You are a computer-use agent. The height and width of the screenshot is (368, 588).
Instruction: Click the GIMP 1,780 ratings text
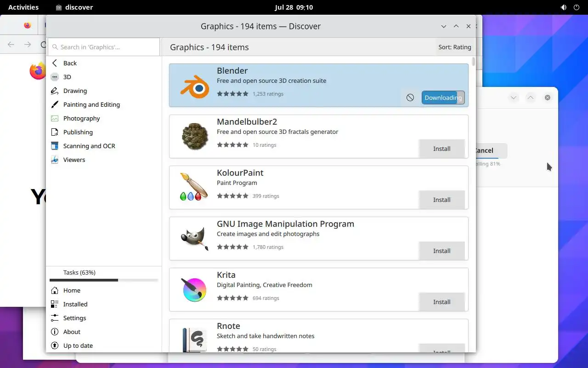click(x=268, y=247)
